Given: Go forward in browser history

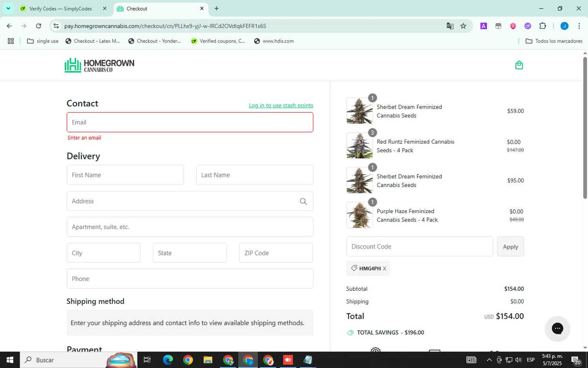Looking at the screenshot, I should pos(24,26).
